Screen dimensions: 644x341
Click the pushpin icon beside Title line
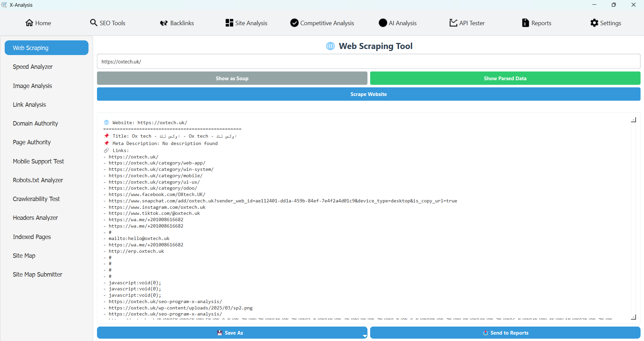tap(106, 136)
